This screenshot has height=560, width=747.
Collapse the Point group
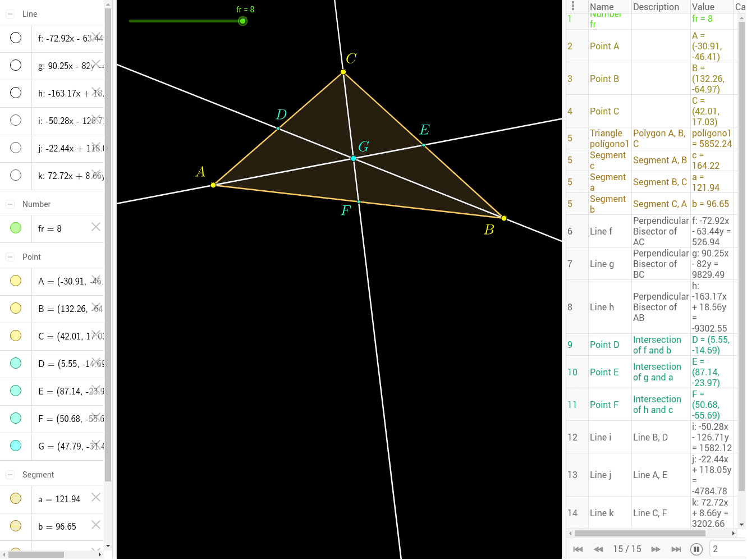pyautogui.click(x=10, y=257)
